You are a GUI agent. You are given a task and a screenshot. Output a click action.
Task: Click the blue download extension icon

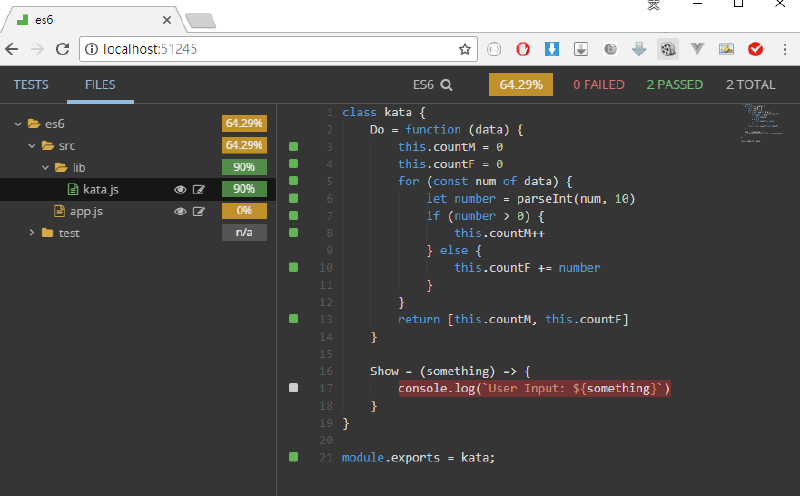pos(551,48)
